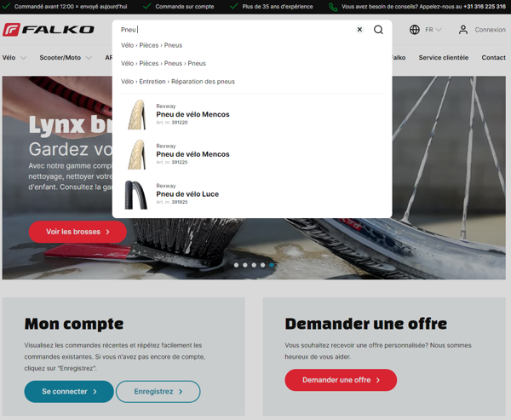The image size is (511, 420).
Task: Open the FR language dropdown
Action: pyautogui.click(x=433, y=30)
